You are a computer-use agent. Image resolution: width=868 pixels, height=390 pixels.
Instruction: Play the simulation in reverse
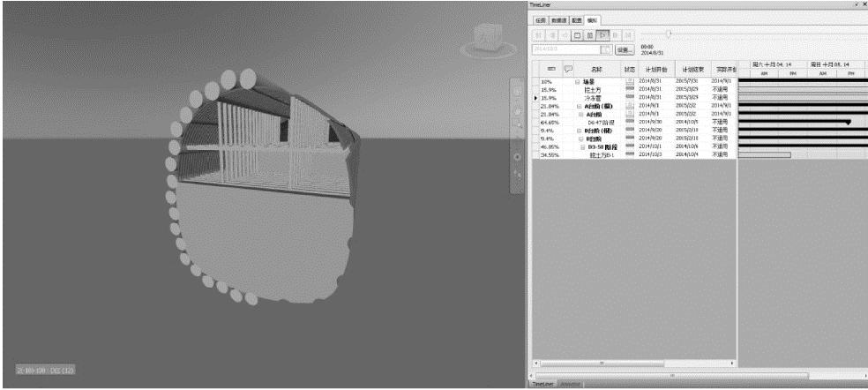(564, 35)
